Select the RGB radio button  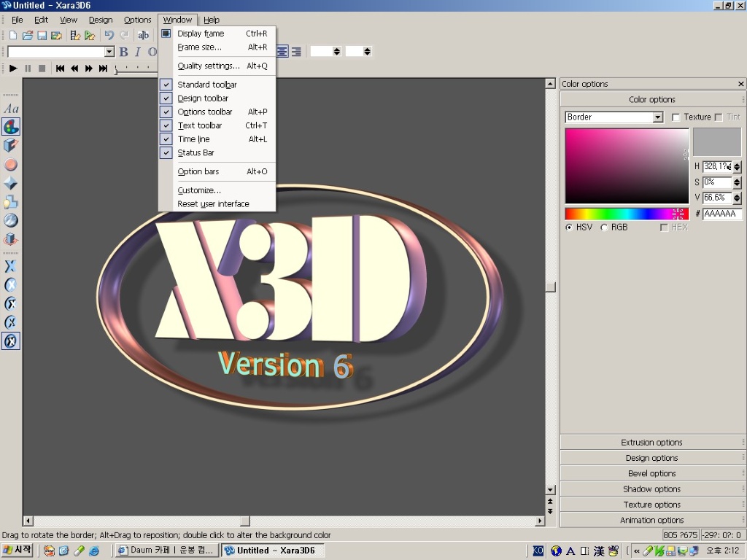point(604,227)
